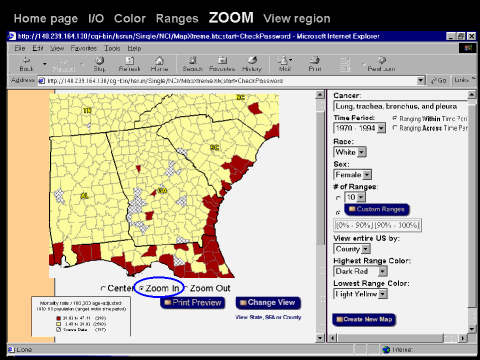This screenshot has height=360, width=480.
Task: Open the Favorites toolbar icon
Action: pos(222,60)
